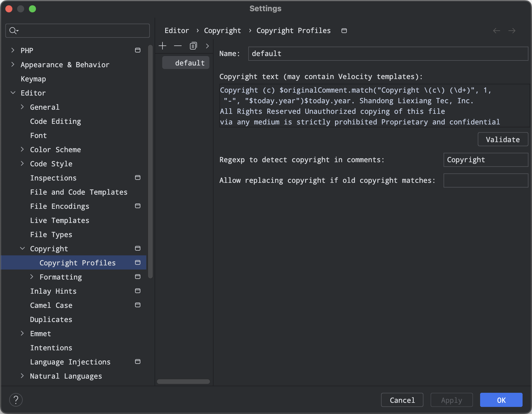Navigate back with the left arrow
532x414 pixels.
click(497, 31)
